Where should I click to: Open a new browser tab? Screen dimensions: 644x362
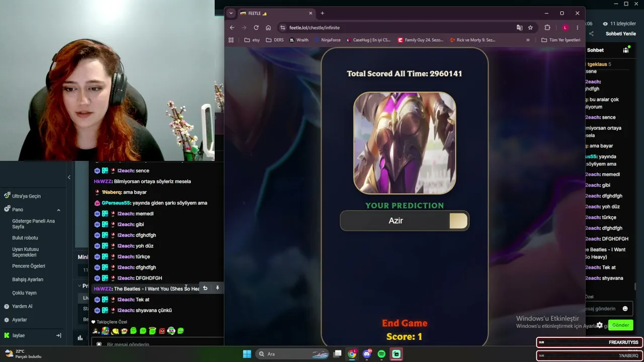tap(322, 13)
